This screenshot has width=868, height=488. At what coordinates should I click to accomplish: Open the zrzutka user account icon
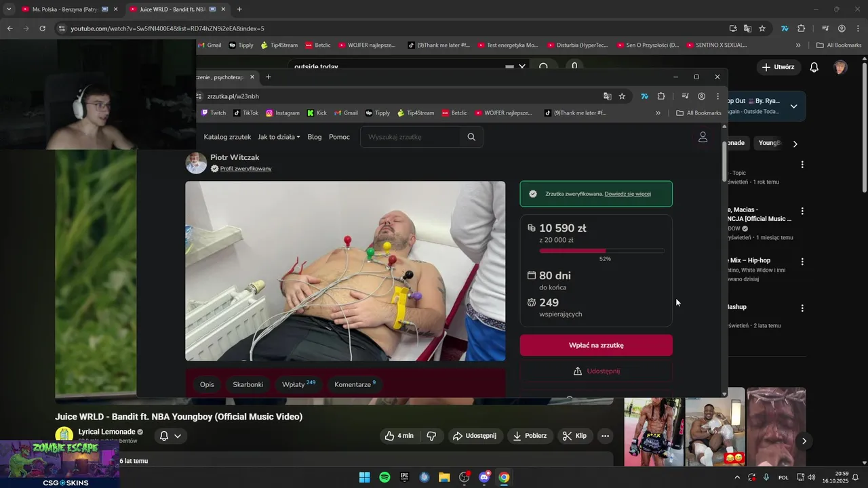[703, 137]
